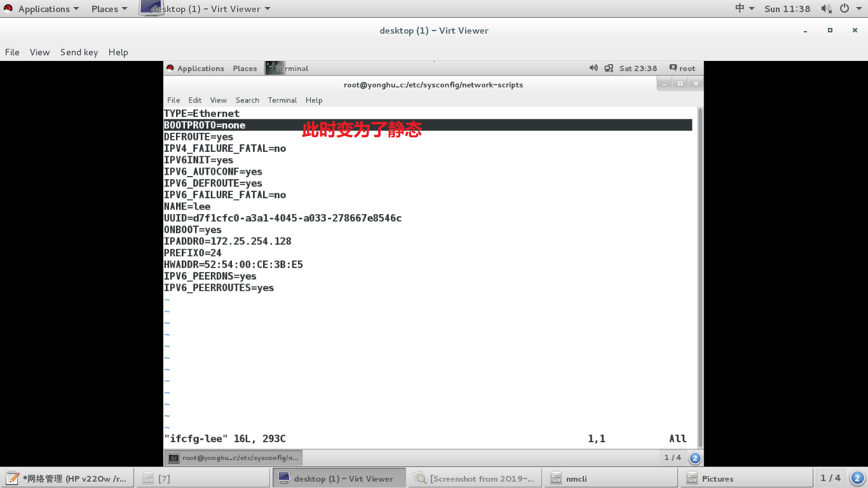Click the guest Terminal app label in top panel
Screen dimensions: 868x488
pos(287,68)
